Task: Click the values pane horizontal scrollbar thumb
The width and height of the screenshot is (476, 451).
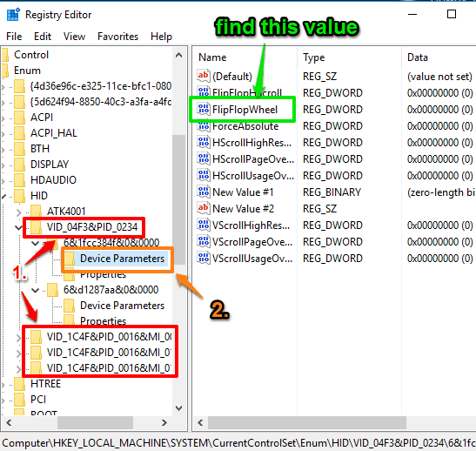Action: click(307, 422)
